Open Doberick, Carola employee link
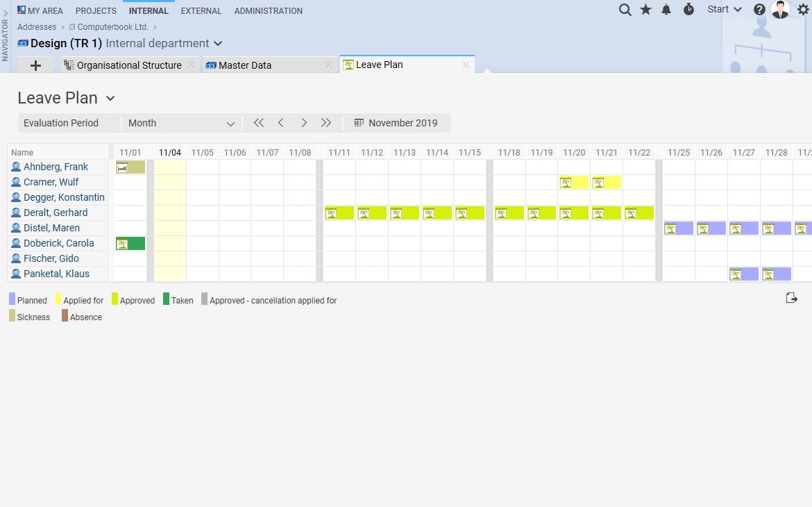This screenshot has height=507, width=812. 58,243
